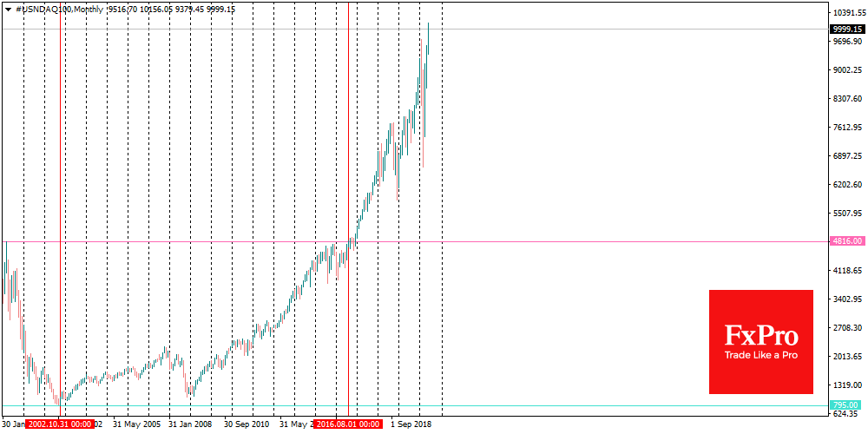Click the Trade Like a Pro tagline

click(x=760, y=355)
